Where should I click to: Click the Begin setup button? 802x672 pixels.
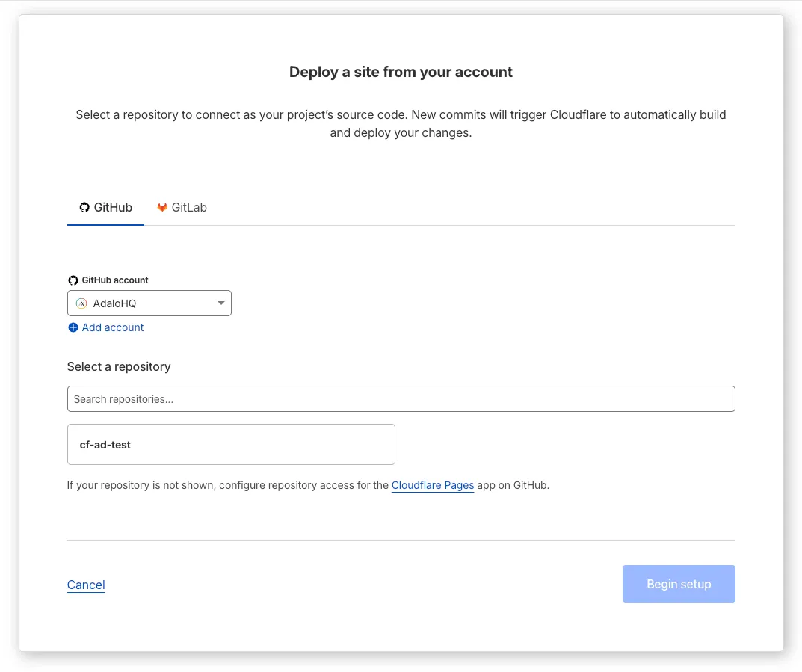pyautogui.click(x=679, y=584)
